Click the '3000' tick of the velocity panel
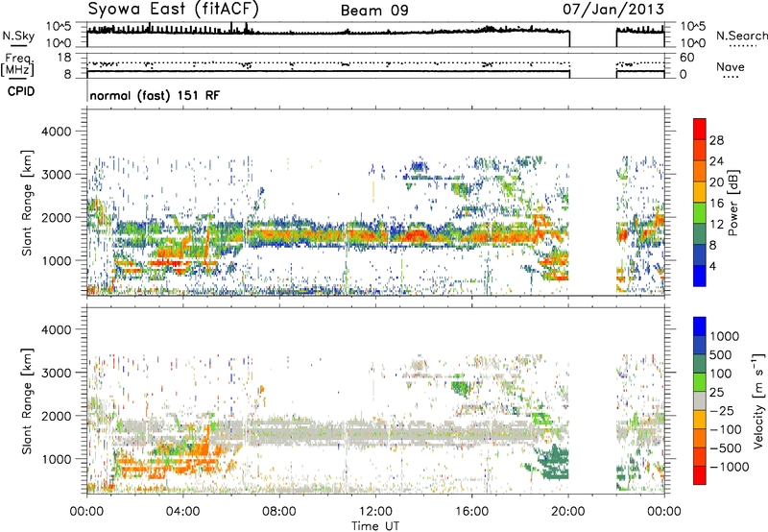 pyautogui.click(x=57, y=373)
